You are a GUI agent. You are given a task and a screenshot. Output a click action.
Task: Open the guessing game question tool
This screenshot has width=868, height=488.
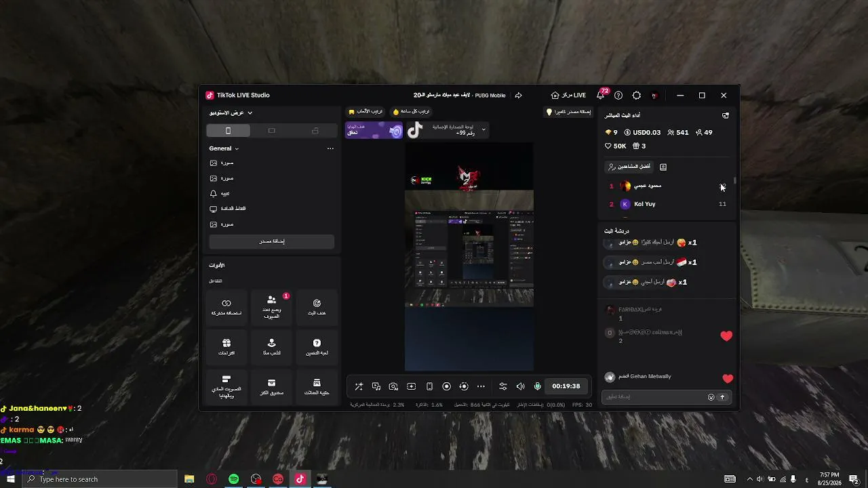coord(317,347)
